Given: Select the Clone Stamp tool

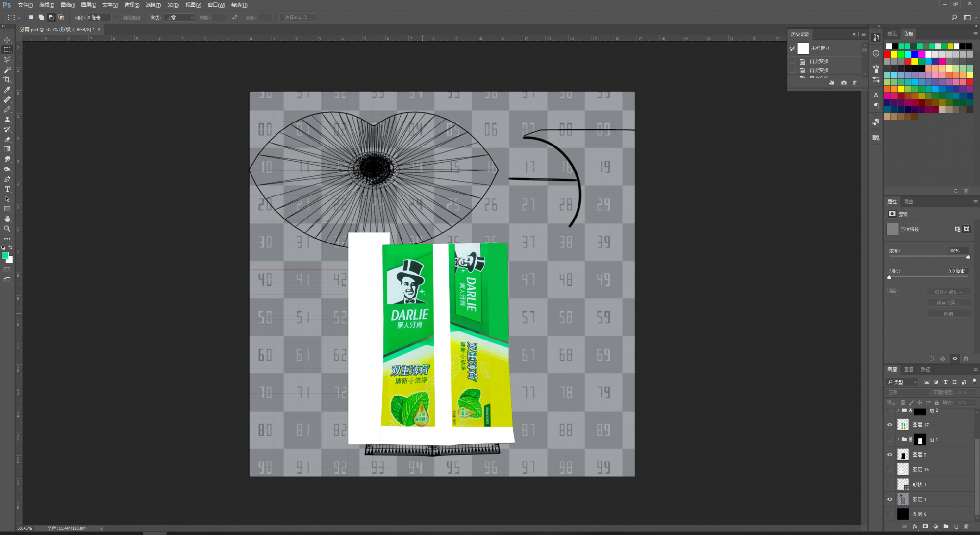Looking at the screenshot, I should coord(7,120).
